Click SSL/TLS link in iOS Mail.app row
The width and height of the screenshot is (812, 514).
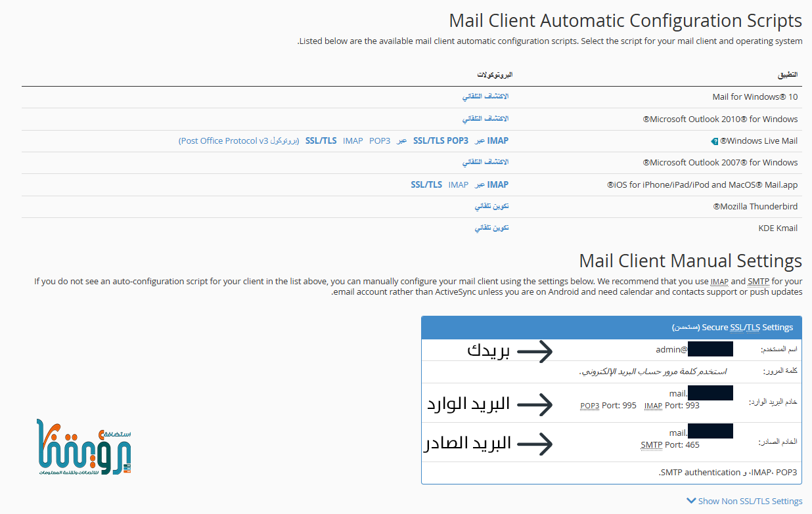(x=426, y=184)
